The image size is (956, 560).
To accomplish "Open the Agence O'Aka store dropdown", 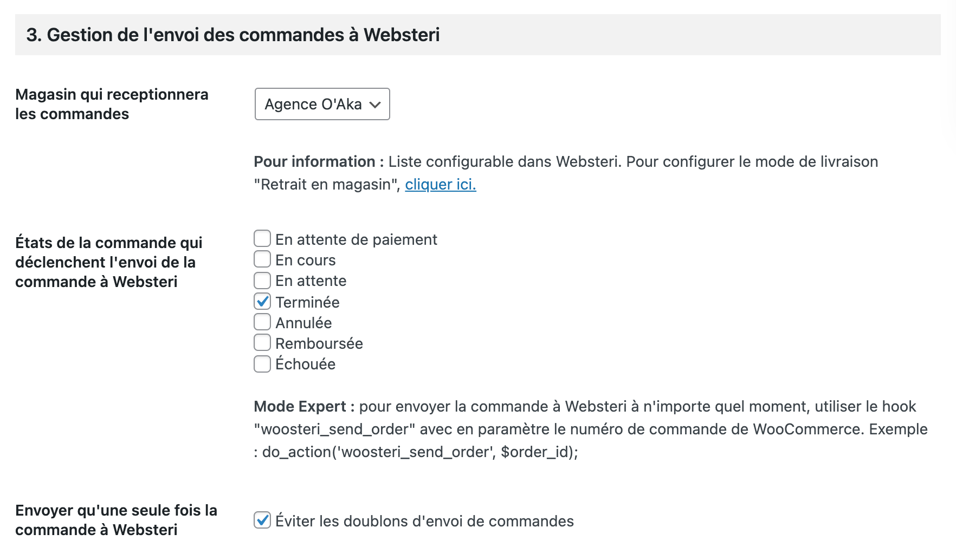I will [322, 104].
